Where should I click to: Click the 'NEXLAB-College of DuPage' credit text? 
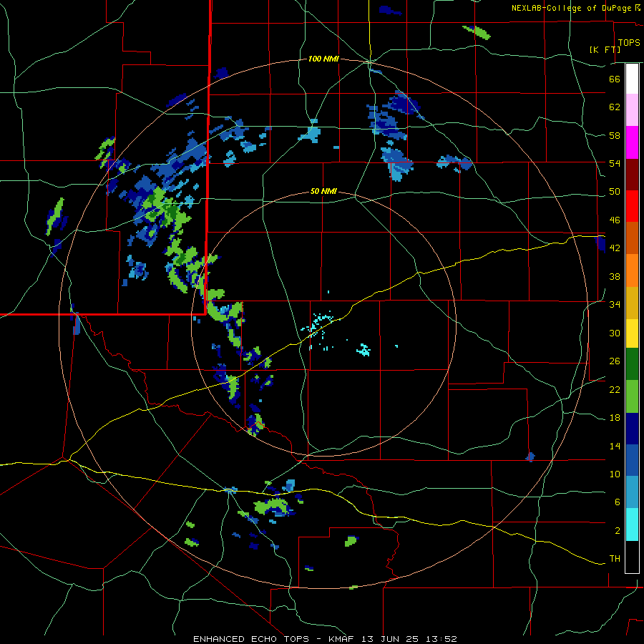[x=572, y=8]
